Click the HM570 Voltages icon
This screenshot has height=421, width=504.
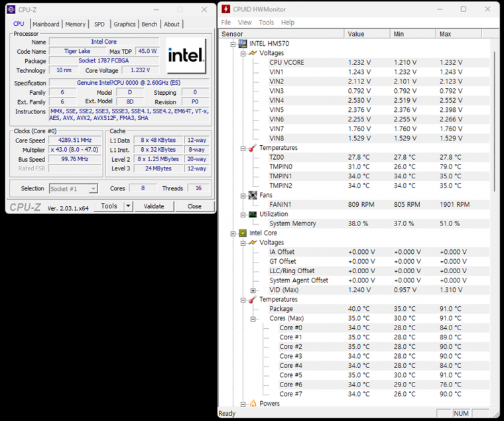click(x=253, y=53)
